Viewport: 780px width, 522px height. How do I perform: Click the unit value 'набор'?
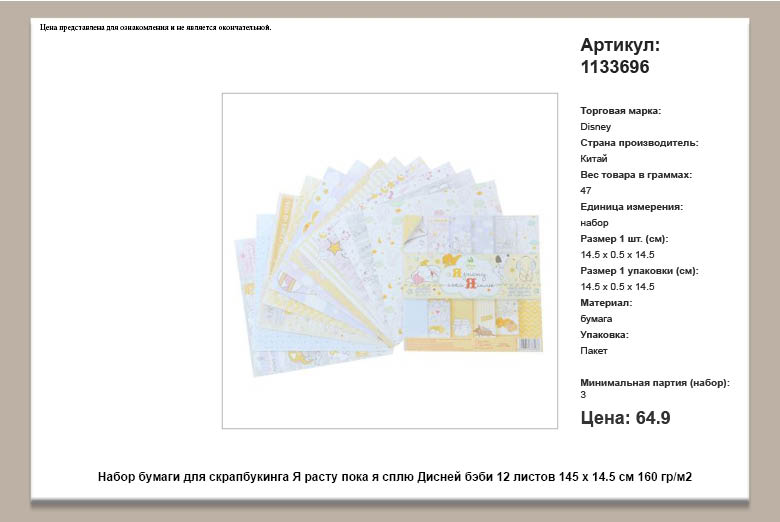pyautogui.click(x=594, y=223)
